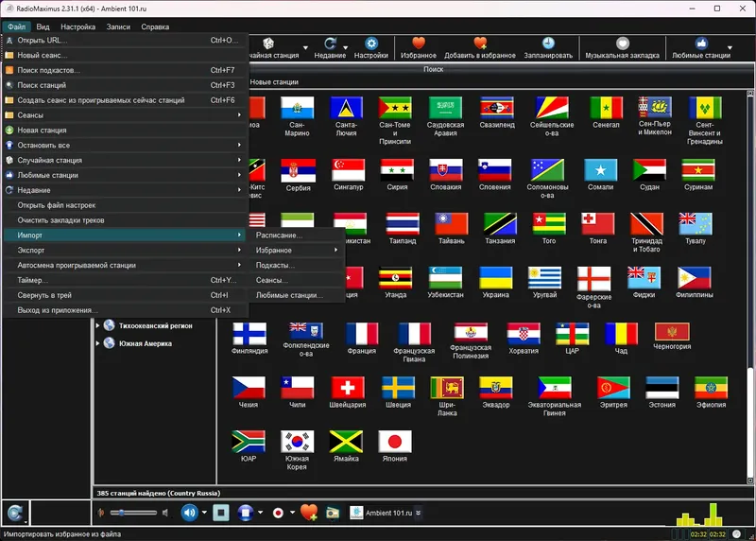Select the Швейцария flag

coord(348,388)
